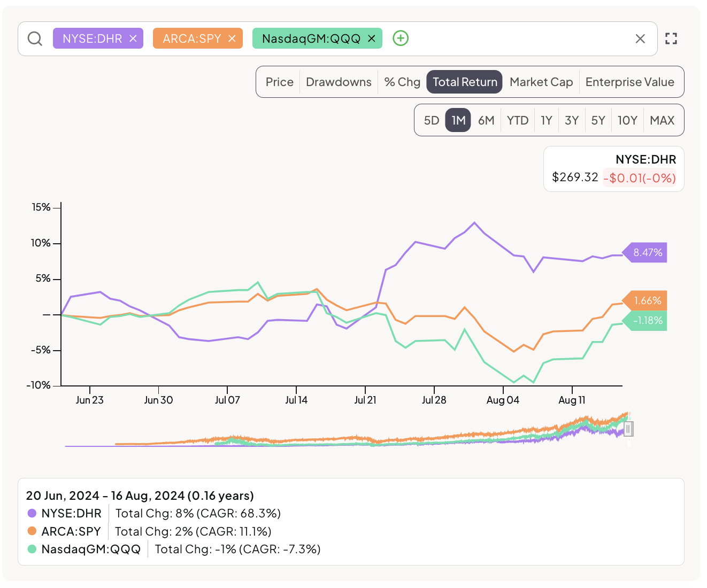Remove the NYSE:DHR ticker chip
Screen dimensions: 707x588
pyautogui.click(x=133, y=38)
